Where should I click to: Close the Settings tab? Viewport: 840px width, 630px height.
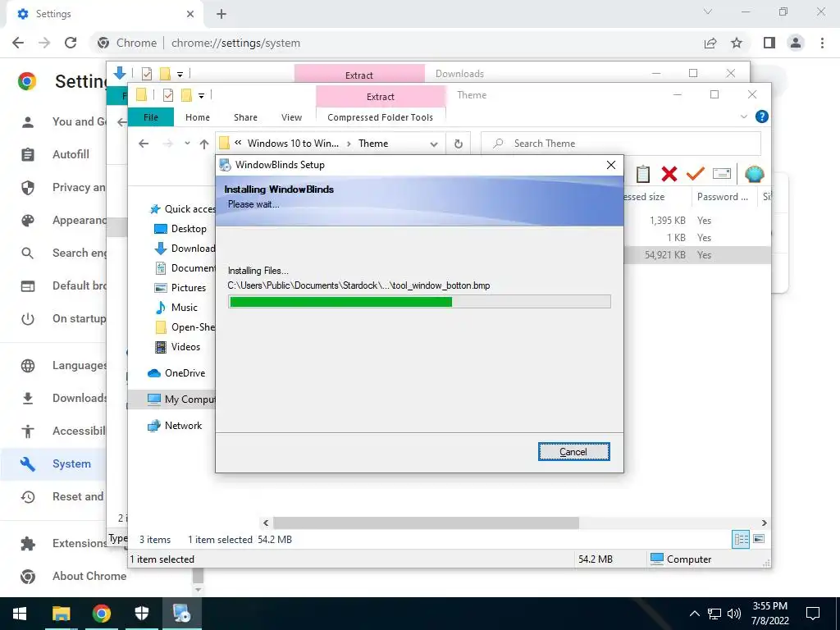190,14
